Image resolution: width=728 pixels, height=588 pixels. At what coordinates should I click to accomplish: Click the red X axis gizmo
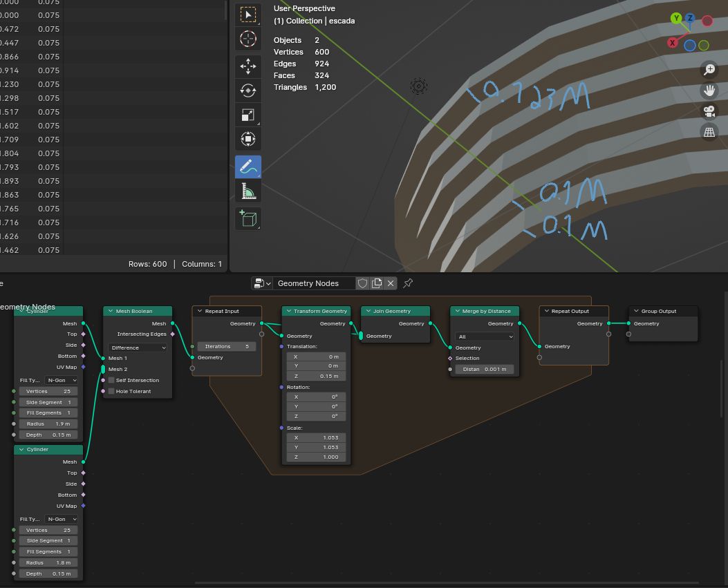coord(672,43)
